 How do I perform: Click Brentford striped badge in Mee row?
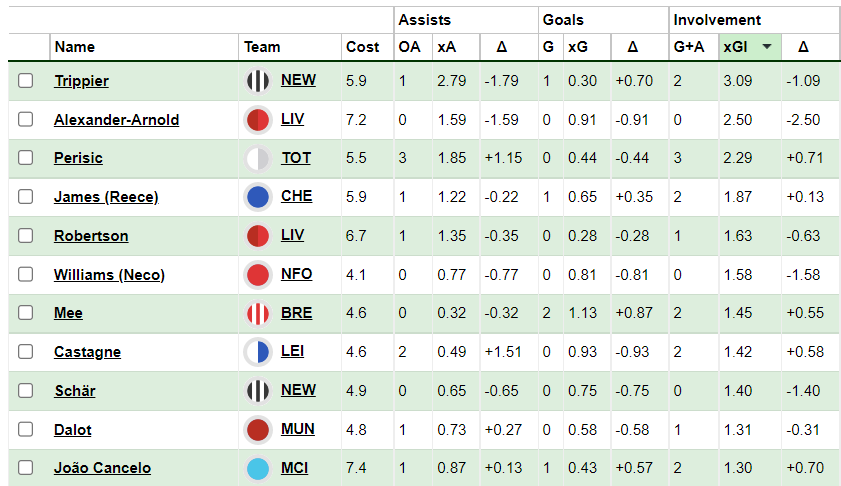(258, 313)
